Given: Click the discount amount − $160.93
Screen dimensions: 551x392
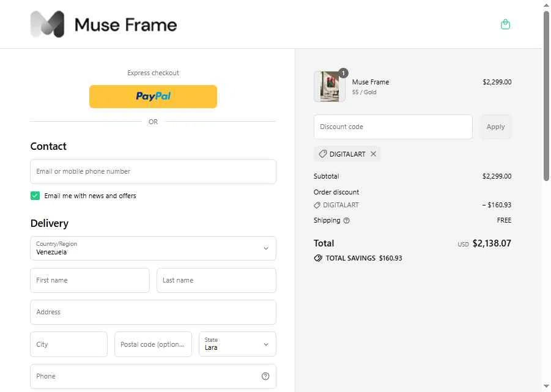Looking at the screenshot, I should tap(497, 205).
